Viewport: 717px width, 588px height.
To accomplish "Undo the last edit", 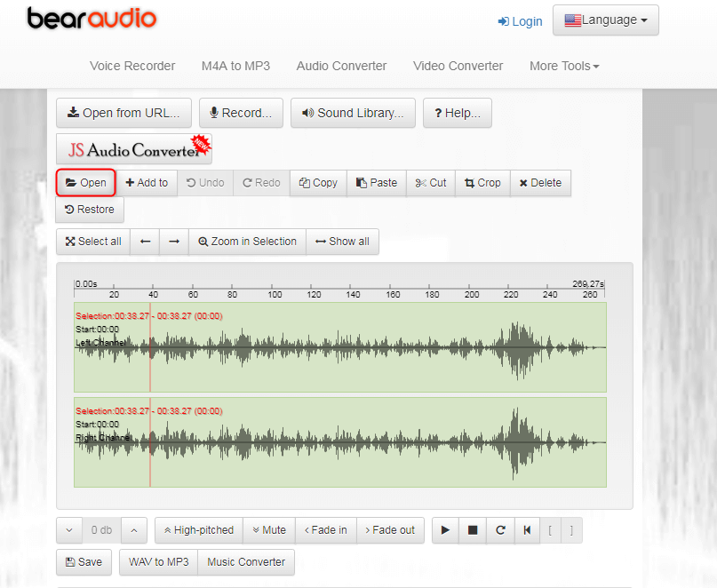I will pyautogui.click(x=205, y=183).
